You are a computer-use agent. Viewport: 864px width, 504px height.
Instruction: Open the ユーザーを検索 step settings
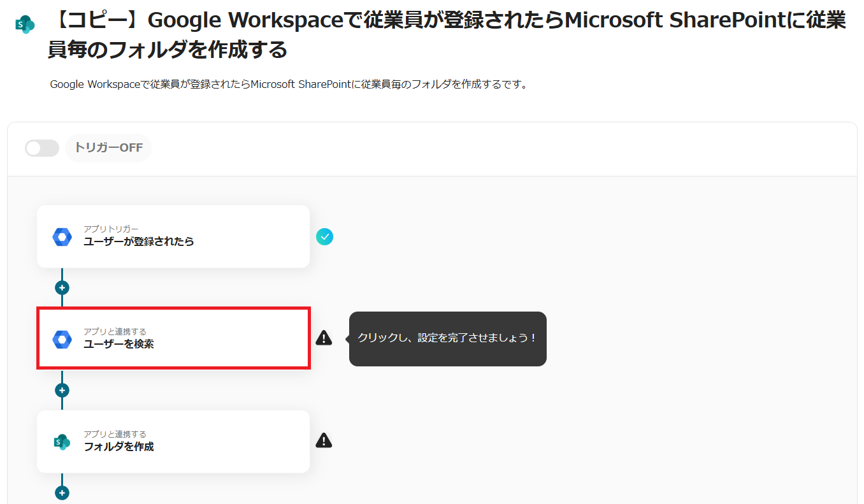click(x=173, y=338)
